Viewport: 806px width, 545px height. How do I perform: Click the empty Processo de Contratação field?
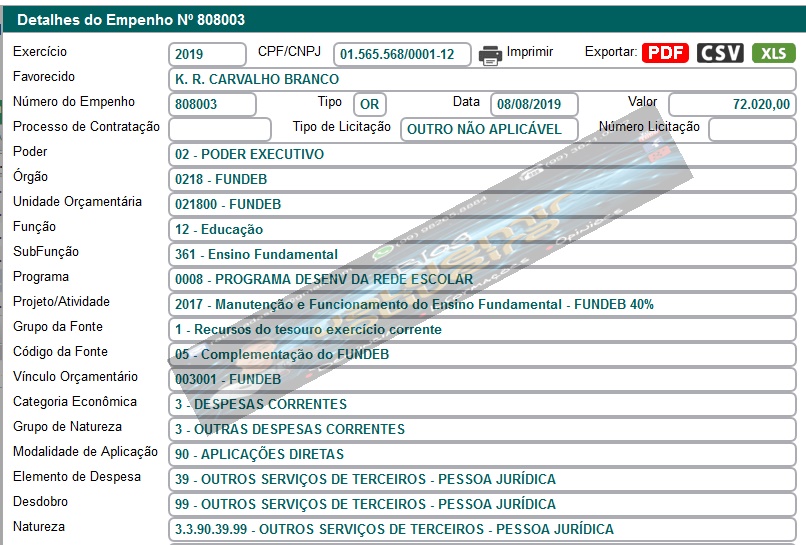click(220, 129)
